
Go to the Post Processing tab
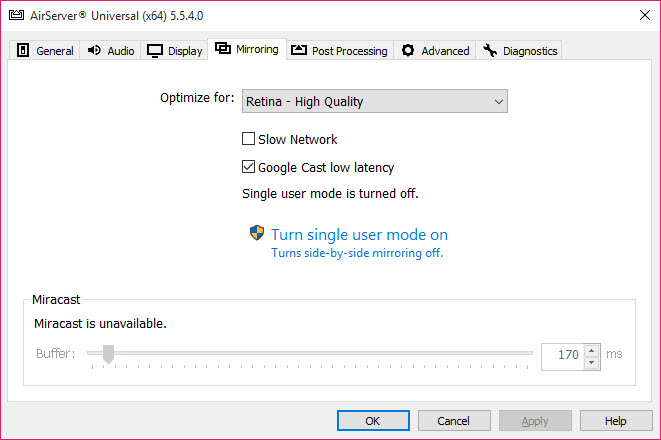(340, 51)
